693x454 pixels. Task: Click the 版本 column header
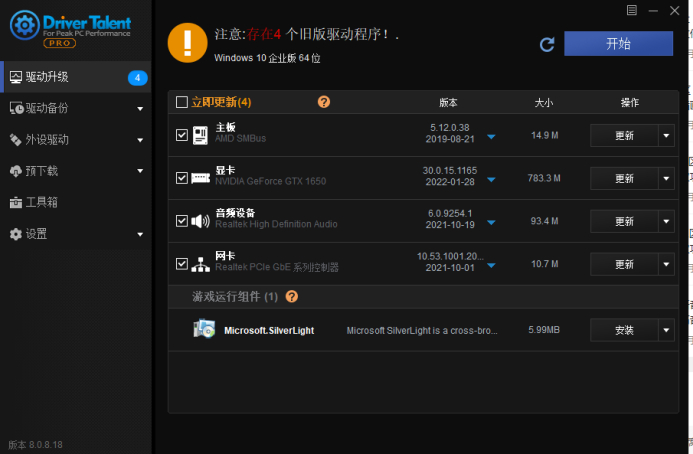coord(448,103)
